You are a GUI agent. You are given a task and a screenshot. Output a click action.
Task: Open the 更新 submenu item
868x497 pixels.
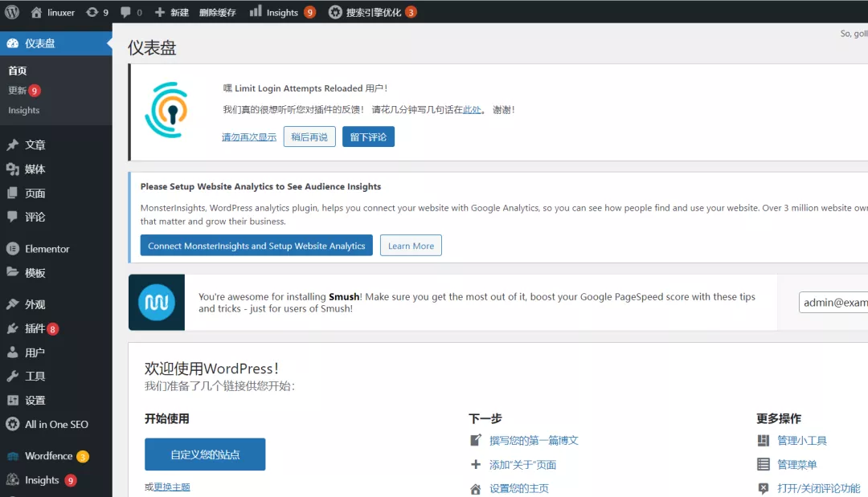[x=17, y=90]
